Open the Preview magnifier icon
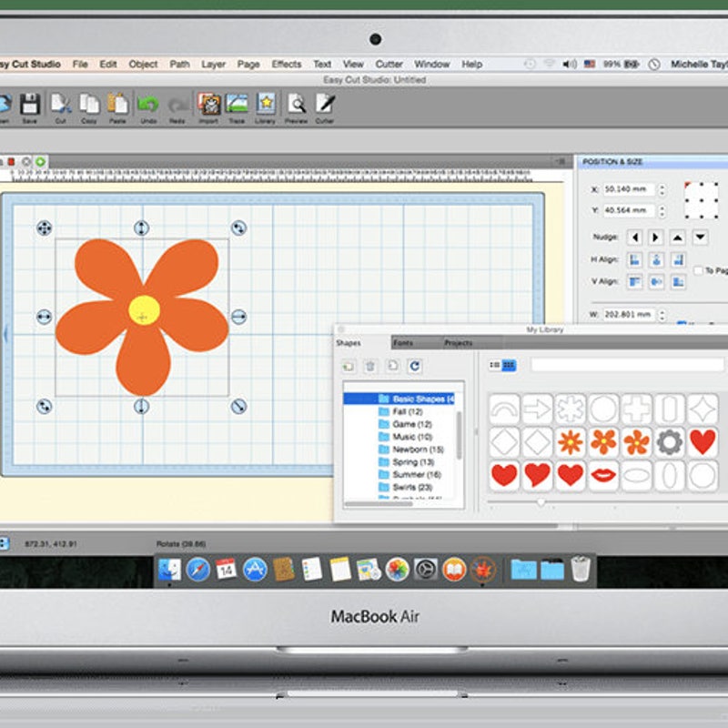 296,104
